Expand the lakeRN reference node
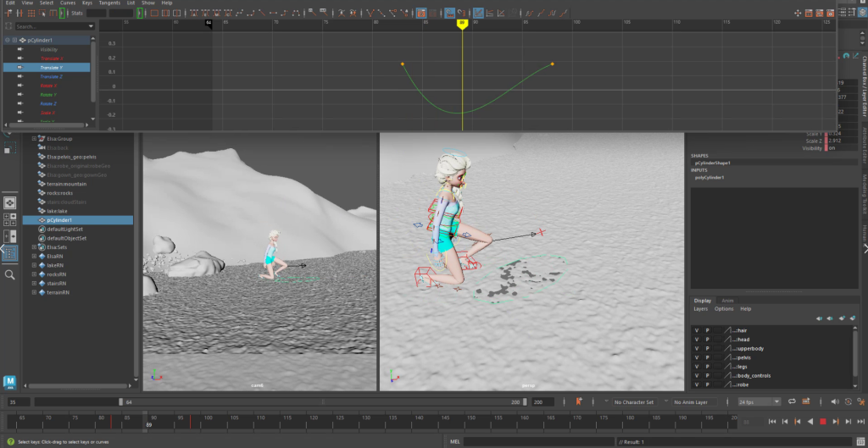 click(x=34, y=265)
